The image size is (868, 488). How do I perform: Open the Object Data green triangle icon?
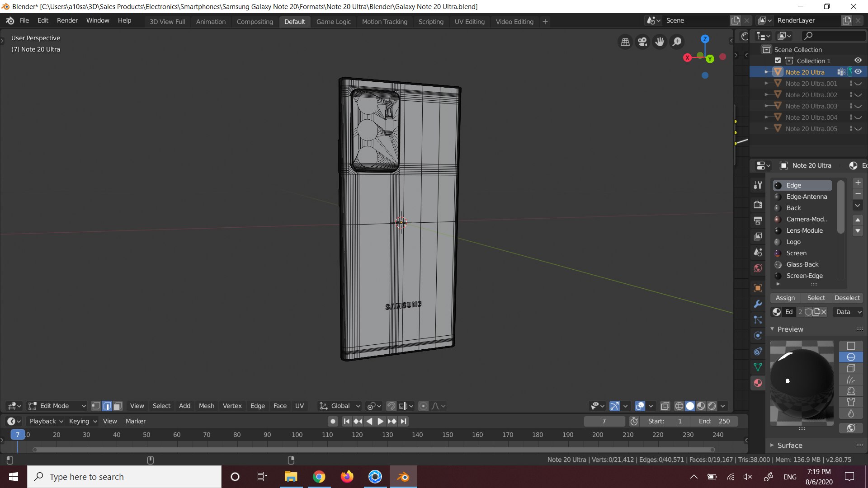click(758, 367)
